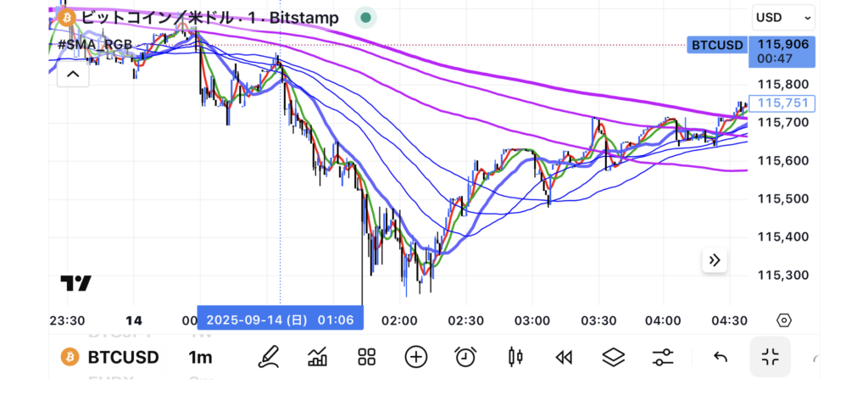
Task: Open the BTCUSD symbol search
Action: pyautogui.click(x=110, y=357)
